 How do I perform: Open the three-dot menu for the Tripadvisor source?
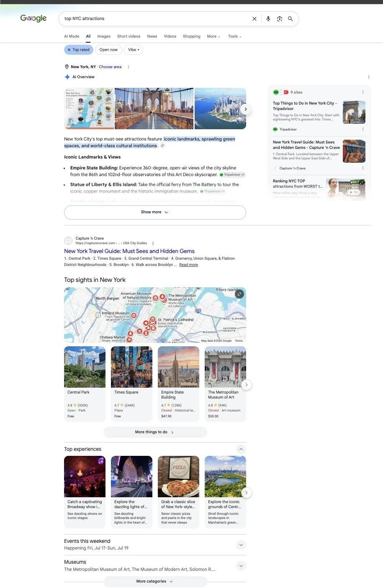point(363,129)
